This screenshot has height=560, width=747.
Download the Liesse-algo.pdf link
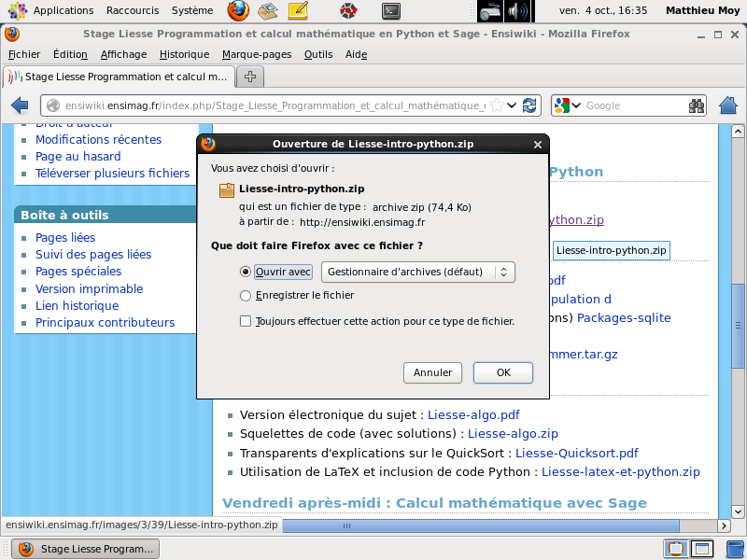[473, 414]
